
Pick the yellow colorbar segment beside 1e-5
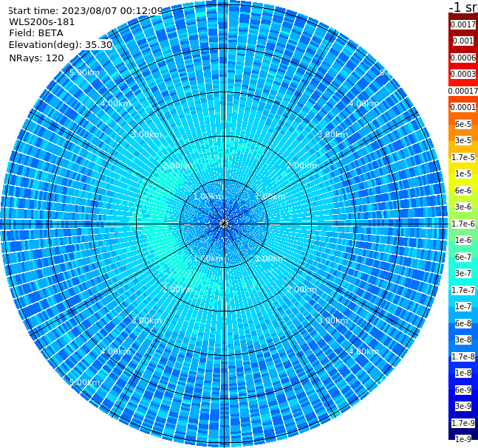click(463, 182)
